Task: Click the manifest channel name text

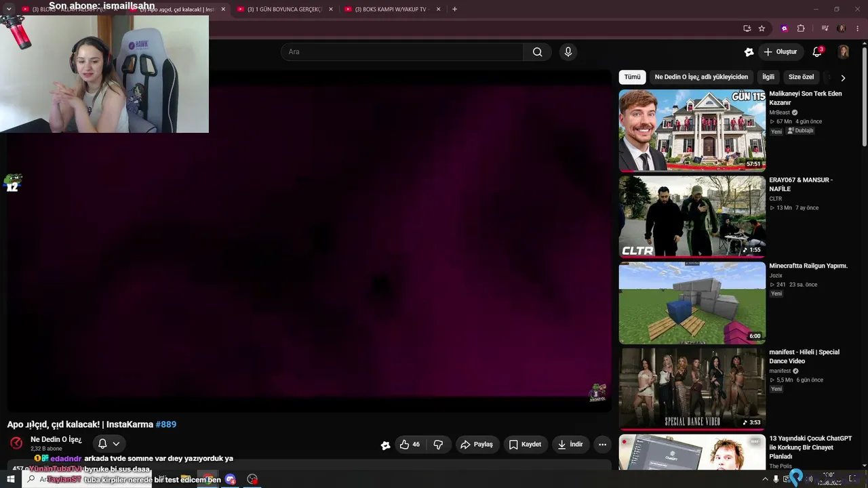Action: 780,371
